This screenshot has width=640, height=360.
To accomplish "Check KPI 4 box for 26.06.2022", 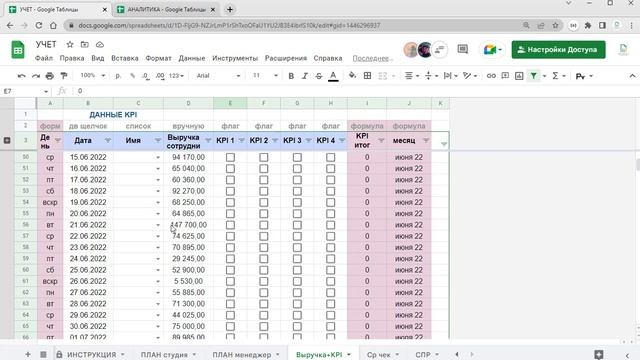I will coord(331,281).
